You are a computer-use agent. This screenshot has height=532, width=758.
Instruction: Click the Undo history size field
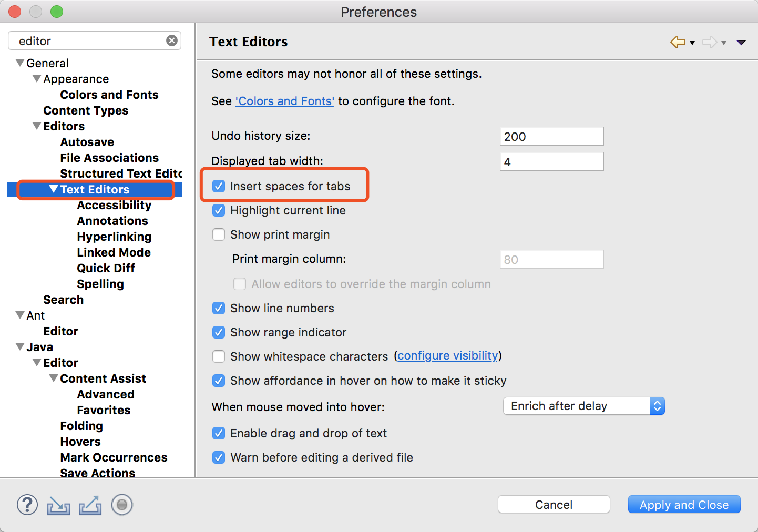(x=551, y=137)
